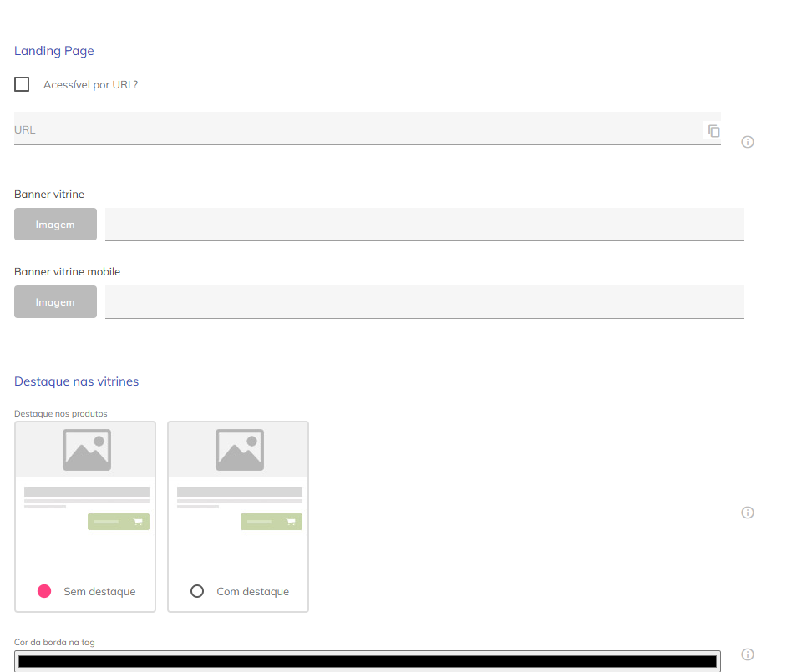This screenshot has height=672, width=812.
Task: Open the black Cor da borda na tag color swatch
Action: pyautogui.click(x=368, y=661)
